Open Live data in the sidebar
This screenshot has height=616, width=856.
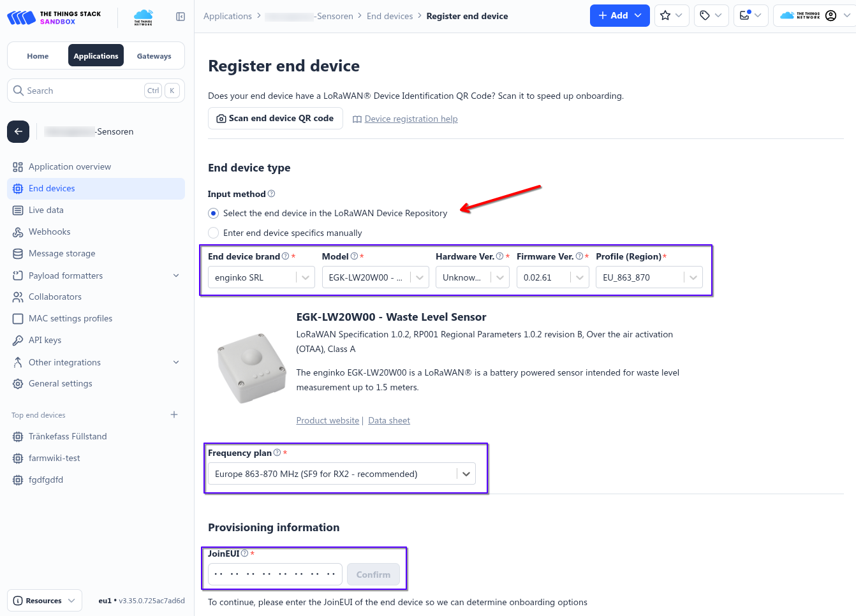click(46, 210)
